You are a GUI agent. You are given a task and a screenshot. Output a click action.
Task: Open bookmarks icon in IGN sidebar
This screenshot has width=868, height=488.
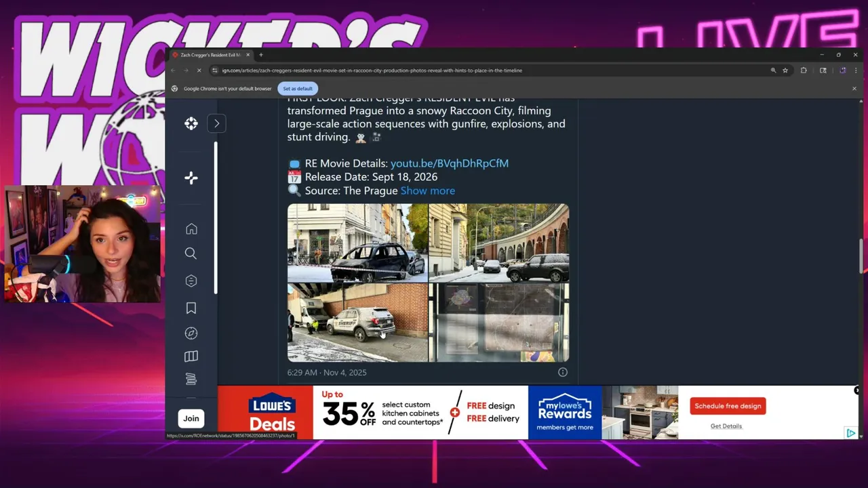[x=191, y=308]
